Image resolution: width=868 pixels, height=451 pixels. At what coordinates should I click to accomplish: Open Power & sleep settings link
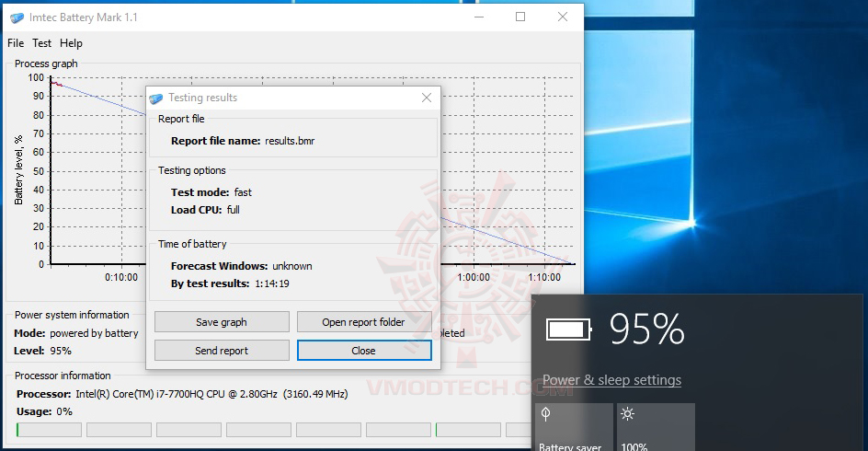pyautogui.click(x=611, y=380)
